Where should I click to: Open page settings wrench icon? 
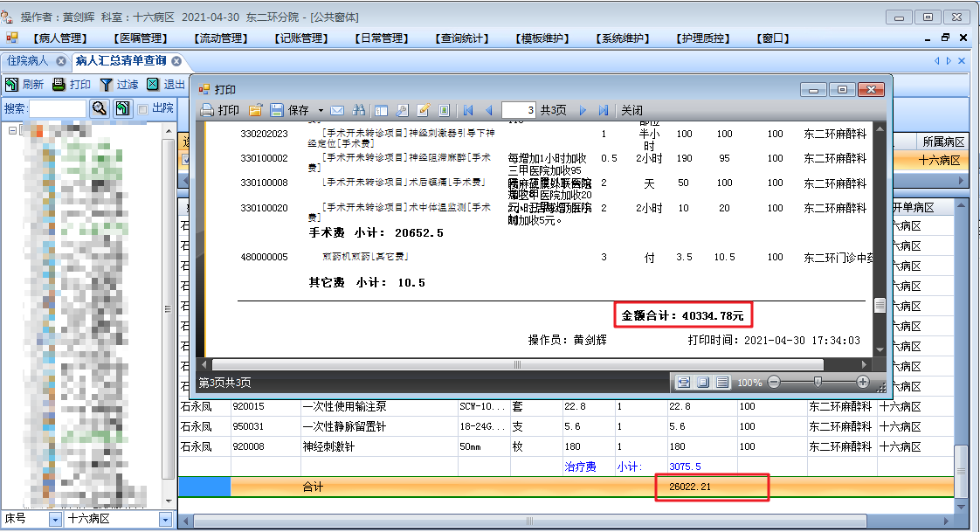tap(402, 111)
